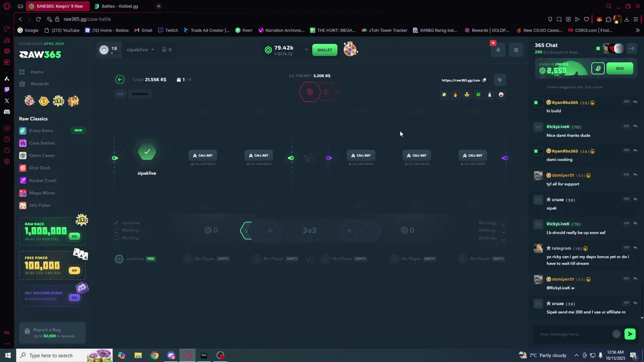
Task: Expand the balance currency dropdown
Action: [306, 50]
